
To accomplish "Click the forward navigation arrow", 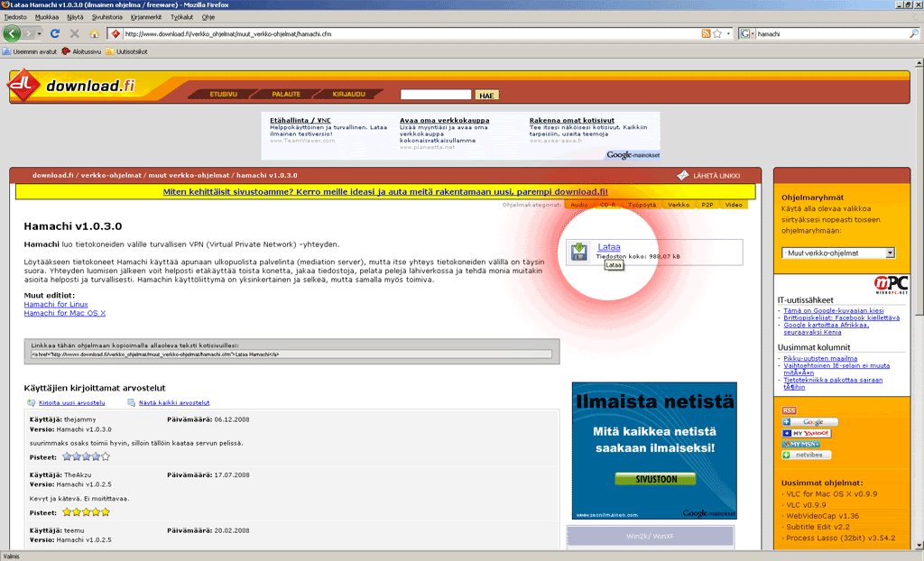I will (x=28, y=33).
